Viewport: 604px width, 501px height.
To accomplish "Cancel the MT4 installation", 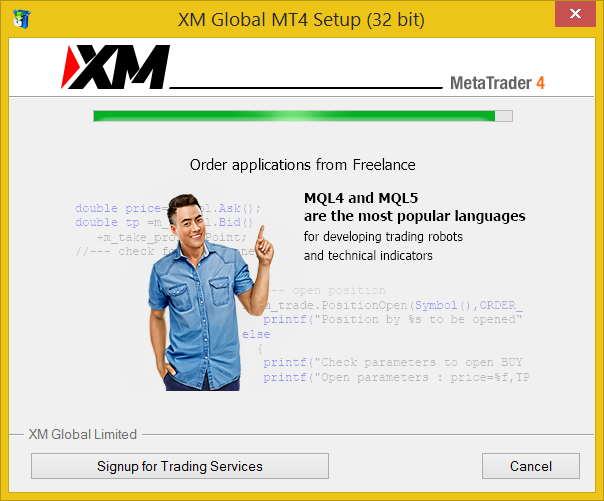I will (x=531, y=466).
